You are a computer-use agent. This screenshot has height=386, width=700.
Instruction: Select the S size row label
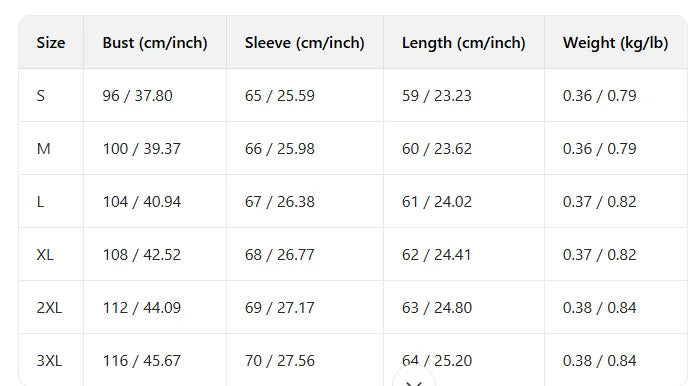coord(41,95)
